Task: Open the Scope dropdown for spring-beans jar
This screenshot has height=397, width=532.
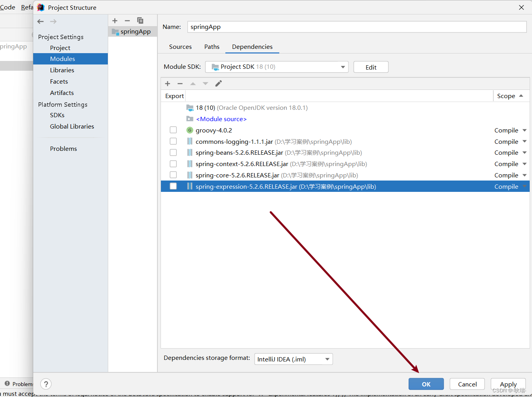Action: click(525, 152)
